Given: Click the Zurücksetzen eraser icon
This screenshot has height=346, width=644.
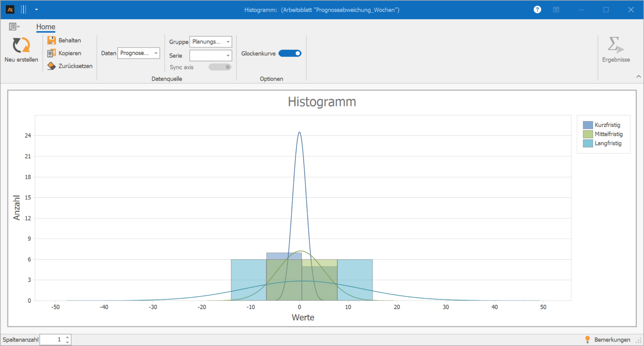Looking at the screenshot, I should tap(51, 66).
